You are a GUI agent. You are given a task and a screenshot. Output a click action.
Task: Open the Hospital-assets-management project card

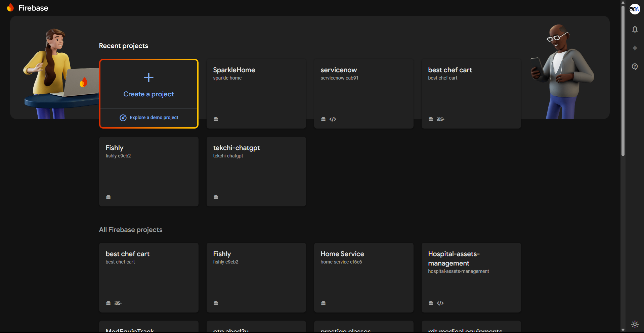[471, 277]
